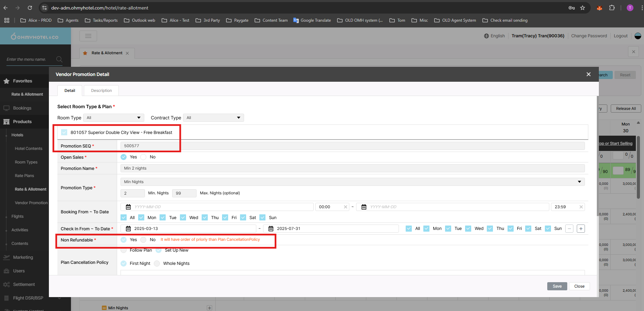Switch to the Description tab
Screen dimensions: 644x311
pos(101,91)
